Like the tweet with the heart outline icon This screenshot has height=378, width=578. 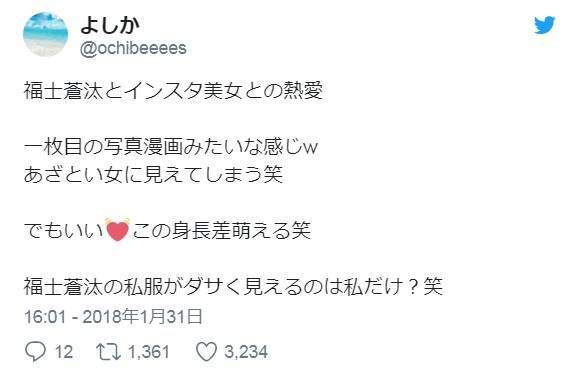pos(206,351)
